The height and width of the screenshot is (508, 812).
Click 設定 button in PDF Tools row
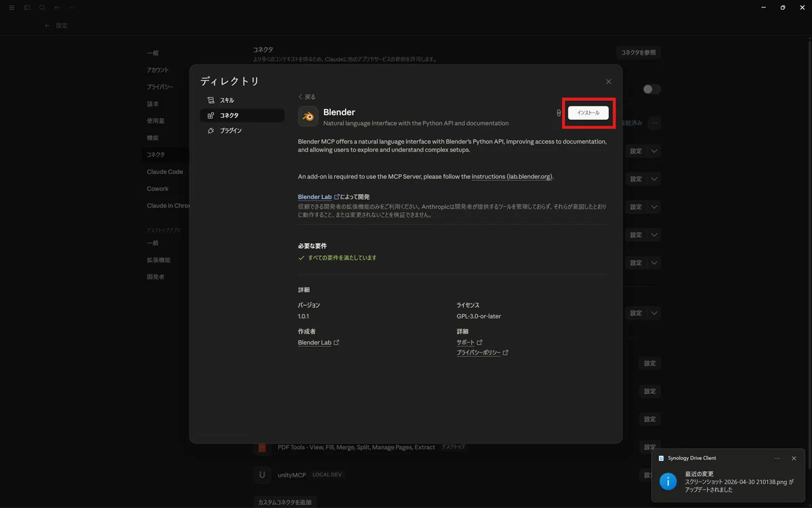(x=650, y=447)
